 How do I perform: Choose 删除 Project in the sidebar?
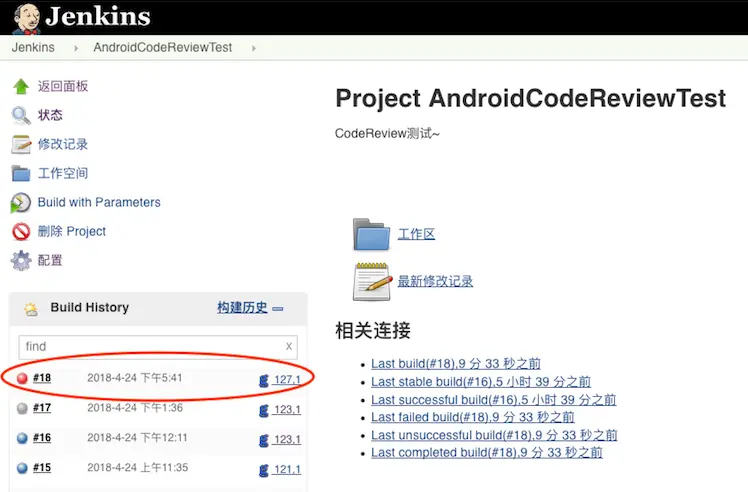pyautogui.click(x=72, y=231)
